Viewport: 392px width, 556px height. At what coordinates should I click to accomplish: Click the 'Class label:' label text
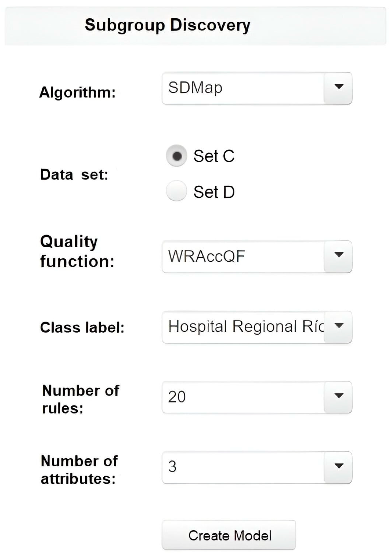point(82,327)
